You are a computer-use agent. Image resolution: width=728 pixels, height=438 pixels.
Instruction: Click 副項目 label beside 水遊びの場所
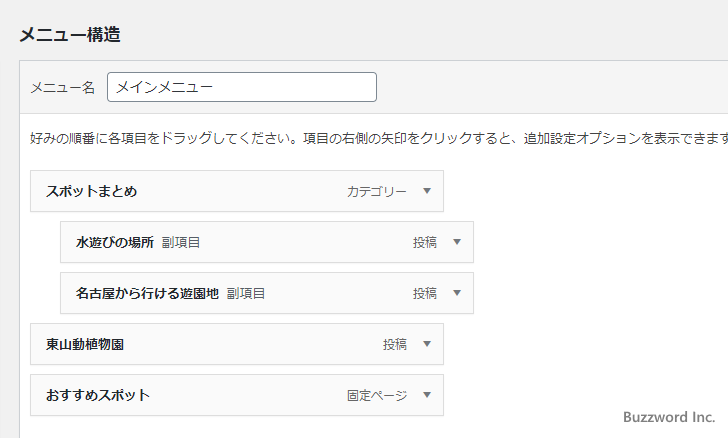pyautogui.click(x=181, y=242)
